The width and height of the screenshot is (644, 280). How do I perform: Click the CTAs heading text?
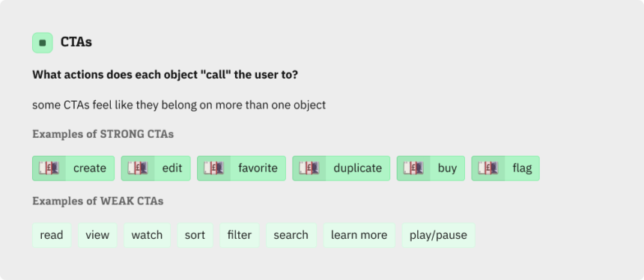pyautogui.click(x=76, y=42)
